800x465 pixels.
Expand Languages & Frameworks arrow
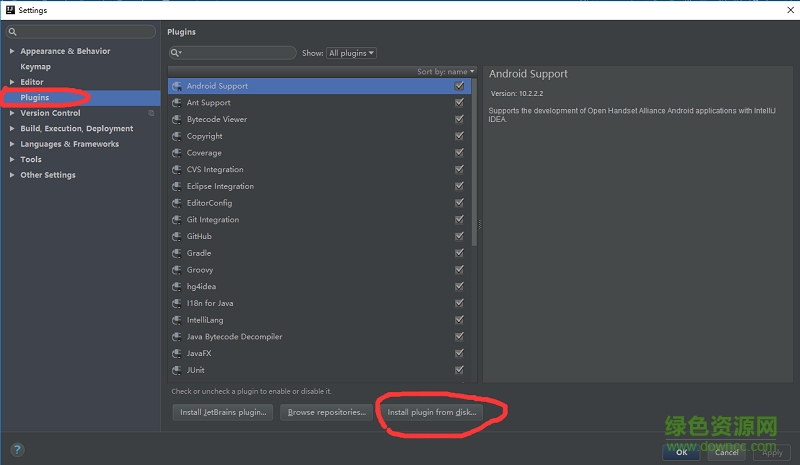tap(12, 144)
